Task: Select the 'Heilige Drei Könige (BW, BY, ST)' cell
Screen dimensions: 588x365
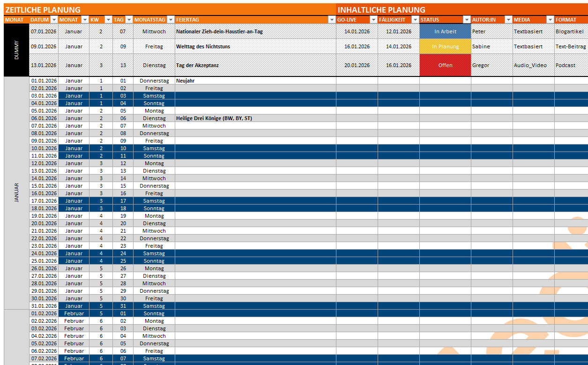Action: (255, 118)
